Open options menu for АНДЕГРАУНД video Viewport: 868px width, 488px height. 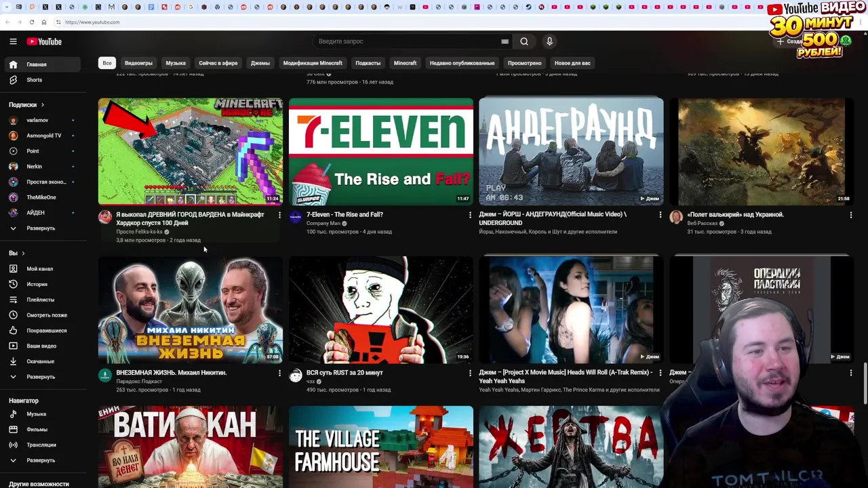click(660, 215)
